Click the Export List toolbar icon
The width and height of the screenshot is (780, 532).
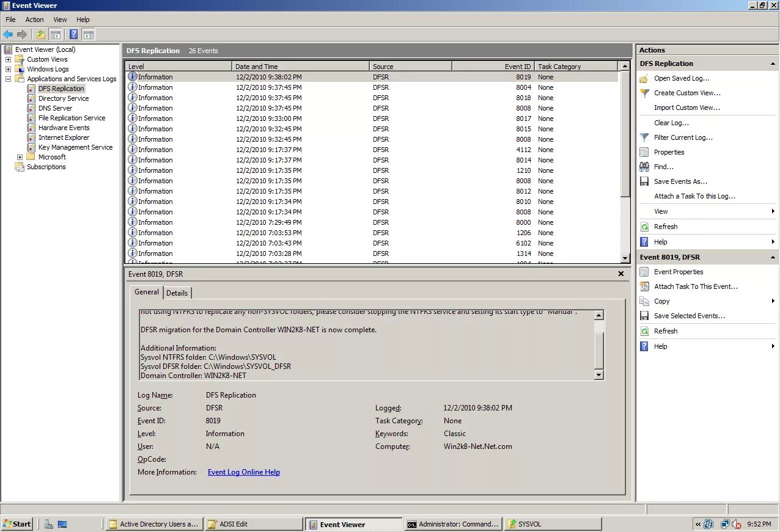pos(40,34)
